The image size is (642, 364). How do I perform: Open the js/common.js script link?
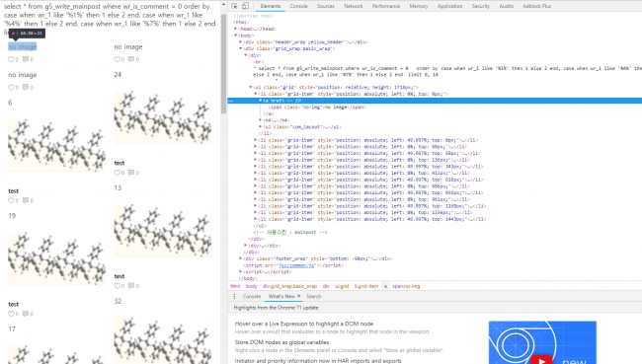tap(296, 265)
